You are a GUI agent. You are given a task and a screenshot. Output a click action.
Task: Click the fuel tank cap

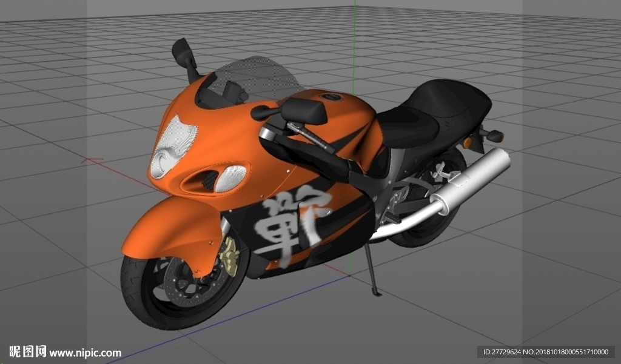coord(331,96)
